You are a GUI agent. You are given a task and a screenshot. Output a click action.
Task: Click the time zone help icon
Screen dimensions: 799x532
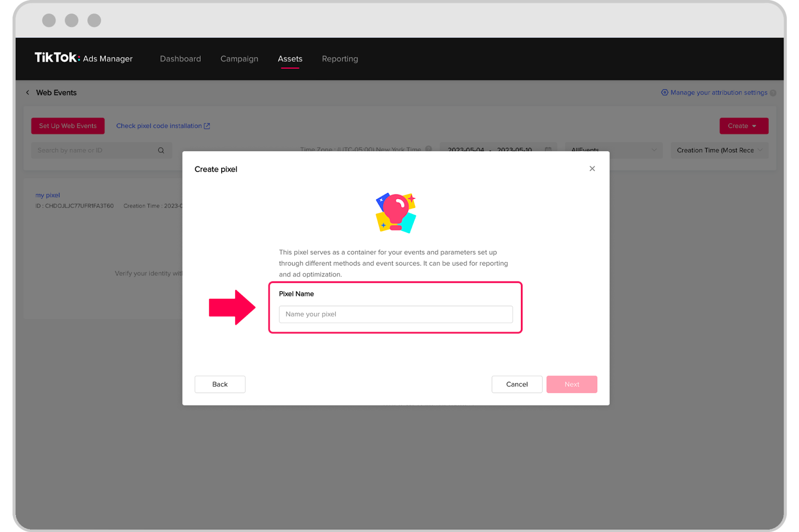click(428, 149)
